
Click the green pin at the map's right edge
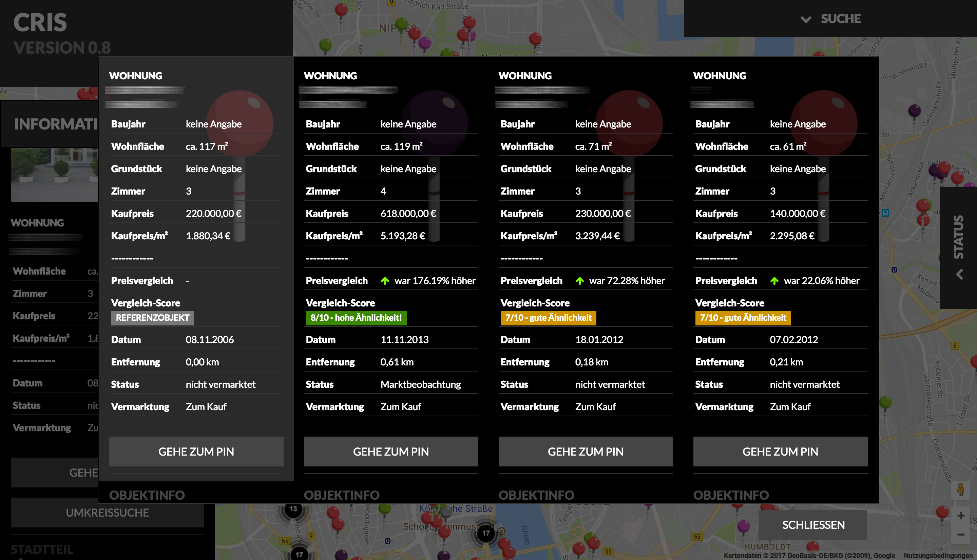point(885,403)
